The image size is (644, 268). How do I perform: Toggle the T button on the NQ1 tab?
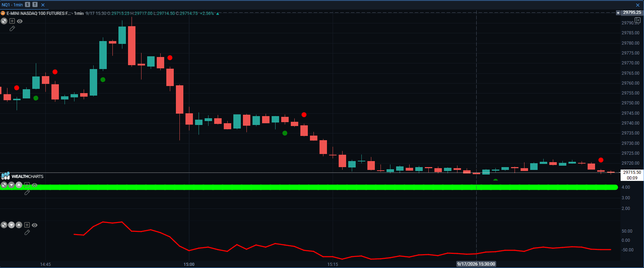click(x=35, y=5)
